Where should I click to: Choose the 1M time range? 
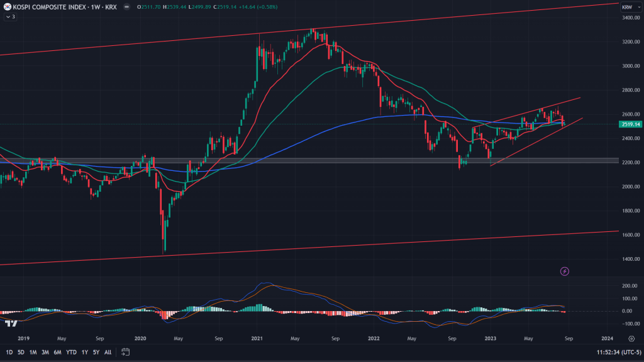pos(33,353)
